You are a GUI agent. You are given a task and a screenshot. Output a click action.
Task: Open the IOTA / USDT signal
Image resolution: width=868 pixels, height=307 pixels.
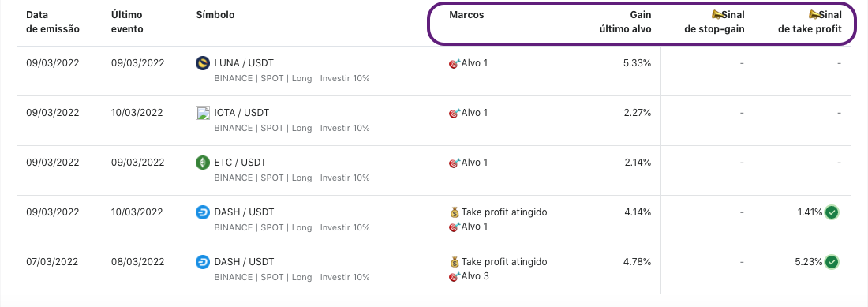pyautogui.click(x=241, y=113)
